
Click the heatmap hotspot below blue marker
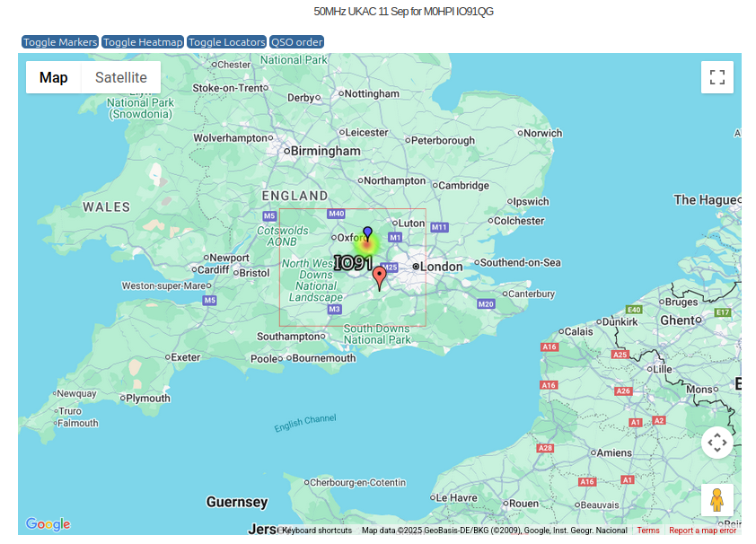(x=367, y=245)
